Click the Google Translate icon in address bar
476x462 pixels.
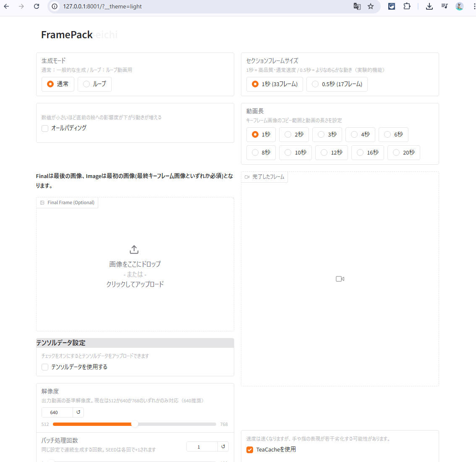tap(357, 6)
